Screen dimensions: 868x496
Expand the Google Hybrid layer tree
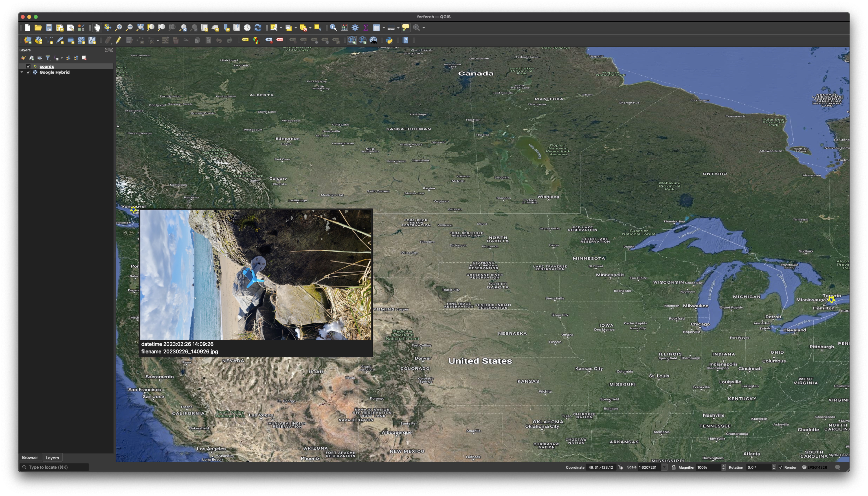[x=22, y=72]
